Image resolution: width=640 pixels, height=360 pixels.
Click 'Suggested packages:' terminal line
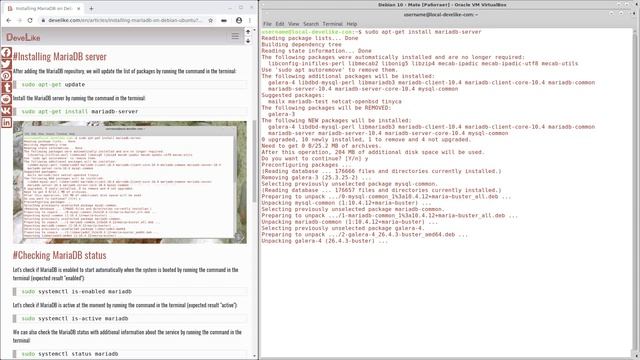click(293, 95)
